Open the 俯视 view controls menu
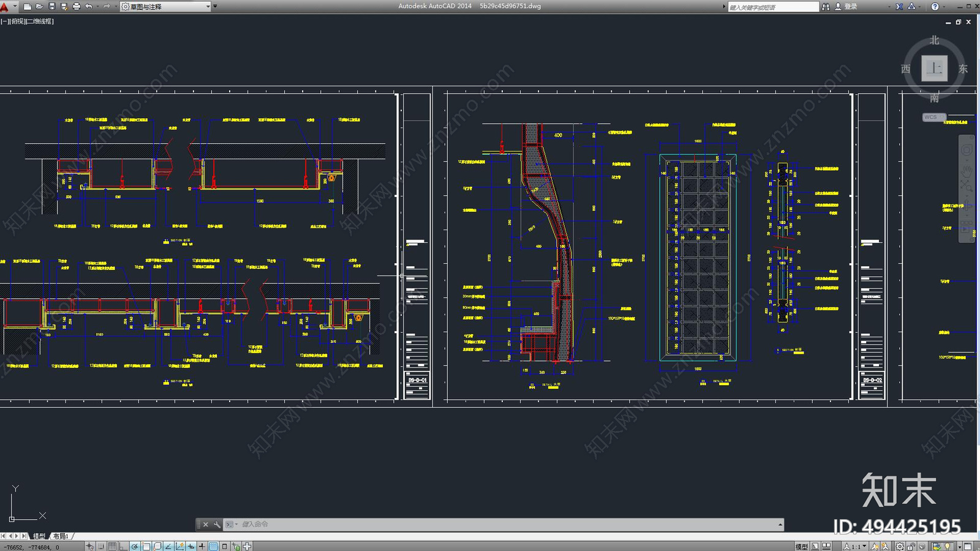The height and width of the screenshot is (551, 980). [18, 21]
